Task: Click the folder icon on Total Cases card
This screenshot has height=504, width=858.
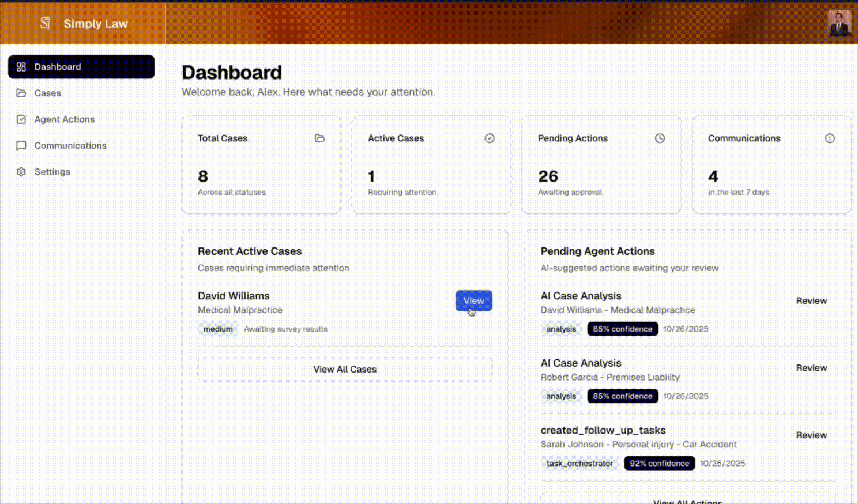Action: pyautogui.click(x=319, y=138)
